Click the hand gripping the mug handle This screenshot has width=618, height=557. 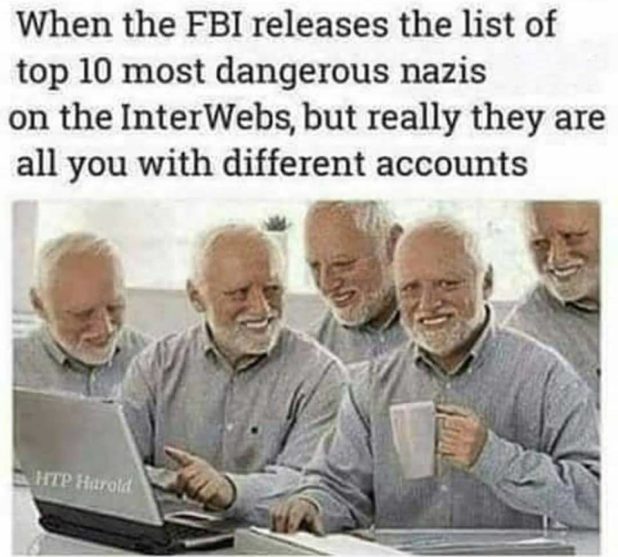[x=459, y=438]
